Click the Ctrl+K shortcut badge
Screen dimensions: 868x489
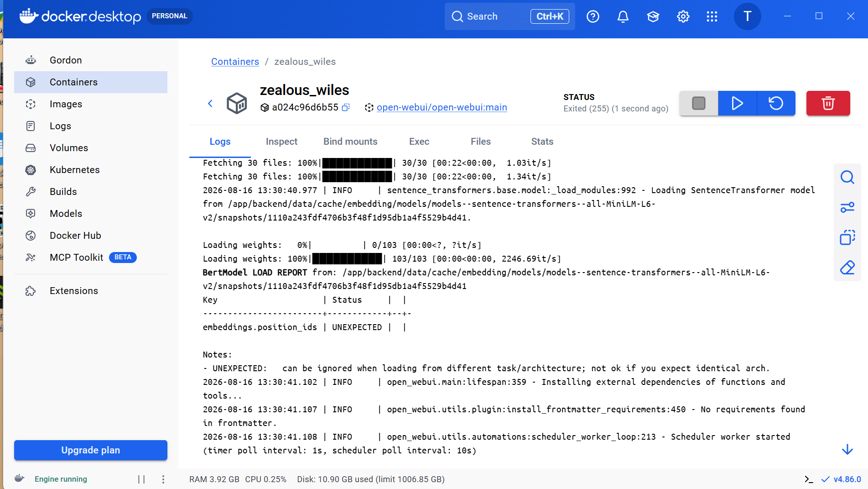(550, 16)
